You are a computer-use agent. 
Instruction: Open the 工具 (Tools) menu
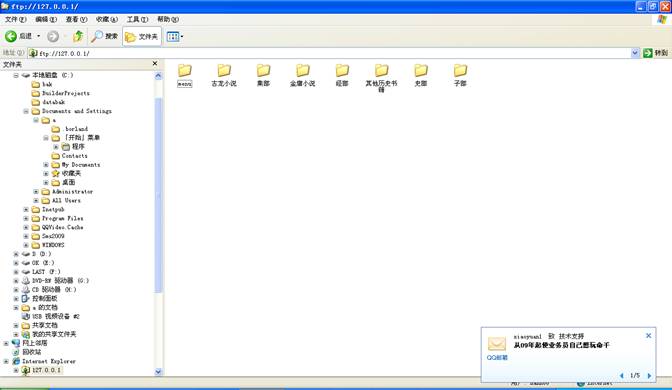point(137,19)
